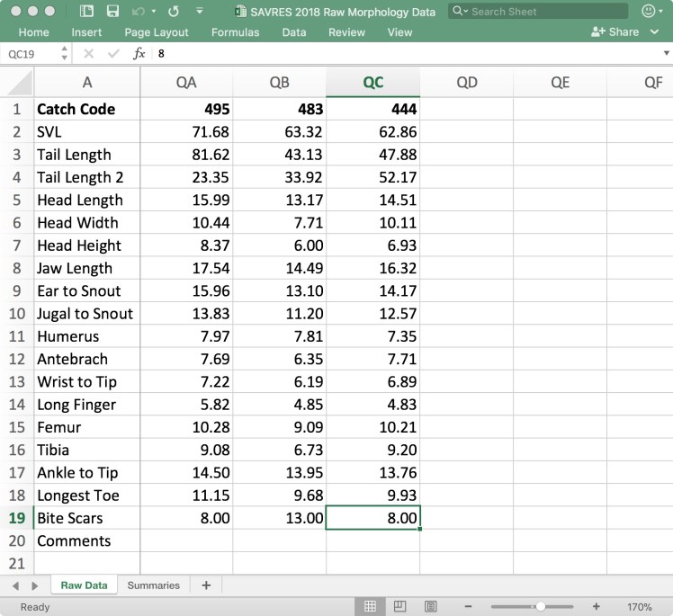Click the Tail Length value 43.13
This screenshot has width=673, height=616.
pos(280,155)
